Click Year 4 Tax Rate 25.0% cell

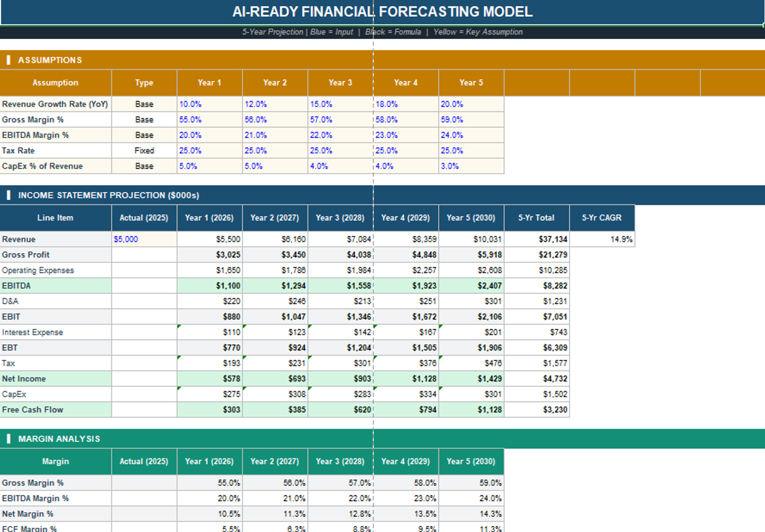tap(406, 151)
